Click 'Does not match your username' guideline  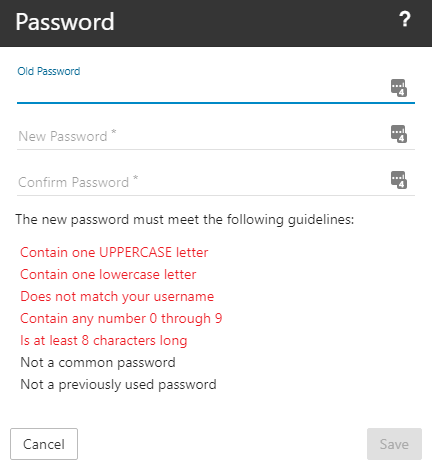(117, 296)
